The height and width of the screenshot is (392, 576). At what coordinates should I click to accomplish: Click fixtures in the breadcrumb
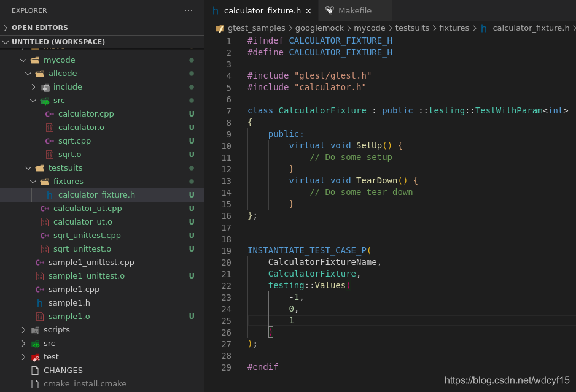[x=454, y=28]
